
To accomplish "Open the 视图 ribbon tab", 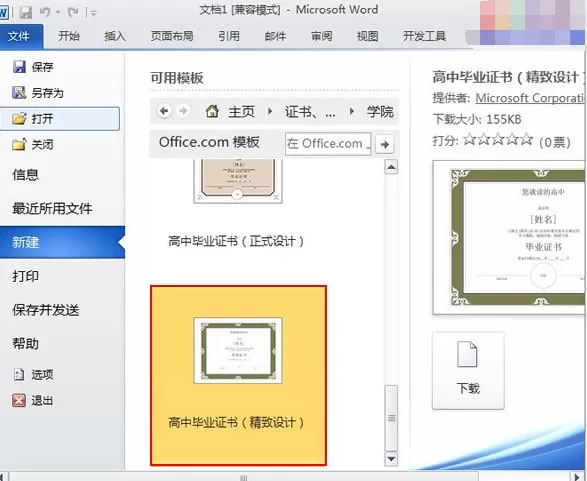I will click(x=367, y=36).
